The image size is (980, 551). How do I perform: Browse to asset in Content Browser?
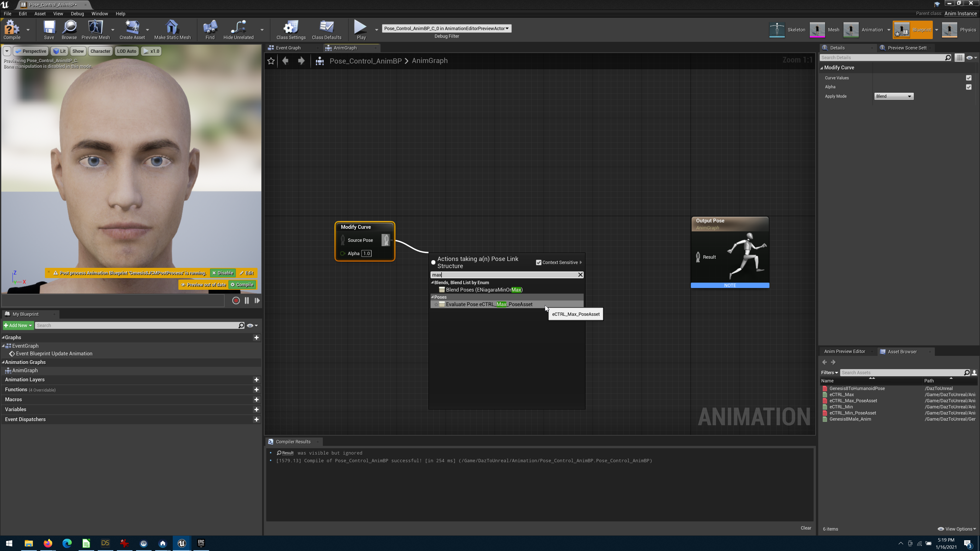(x=69, y=29)
